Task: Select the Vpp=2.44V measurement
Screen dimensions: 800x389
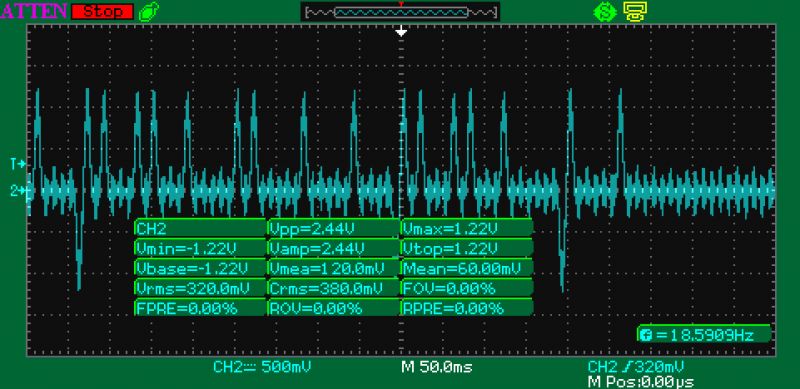Action: tap(333, 228)
